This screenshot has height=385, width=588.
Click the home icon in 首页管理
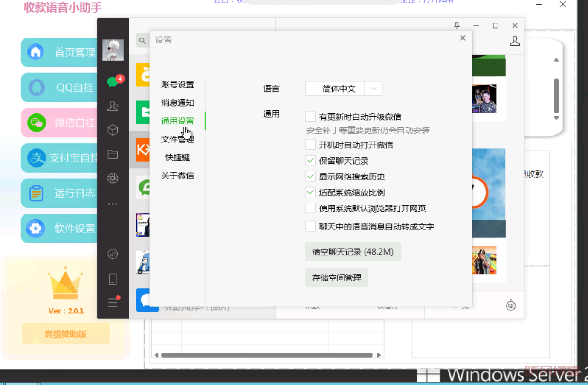[35, 52]
